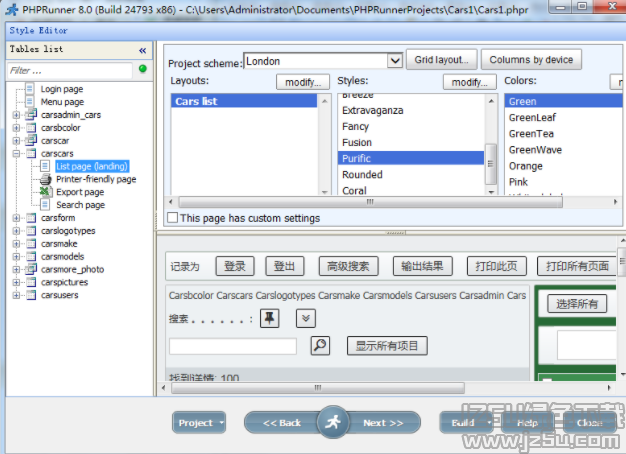Select the Orange color scheme

[x=526, y=166]
